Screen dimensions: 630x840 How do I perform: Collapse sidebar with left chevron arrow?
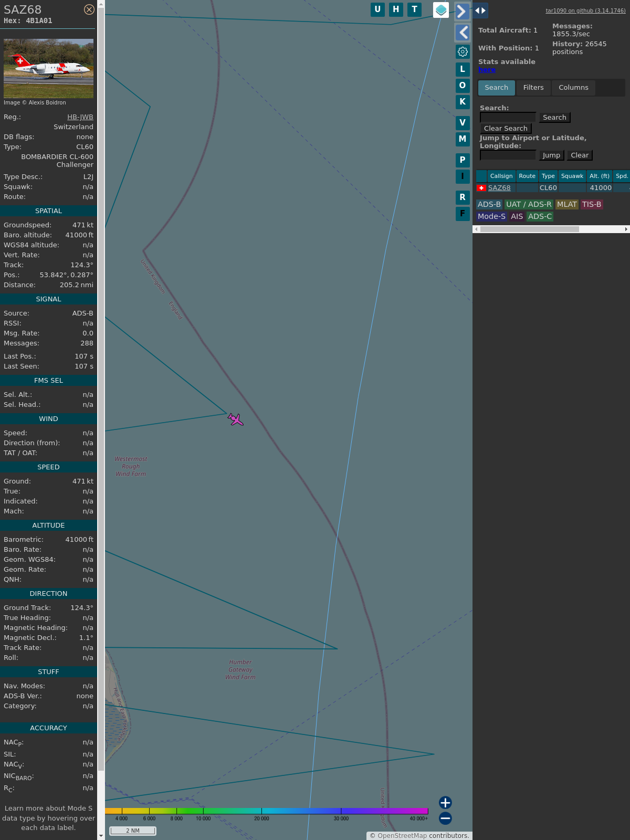462,33
